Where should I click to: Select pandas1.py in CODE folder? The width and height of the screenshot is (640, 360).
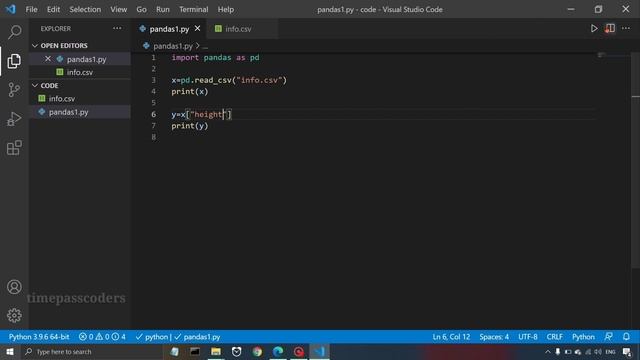click(x=69, y=112)
